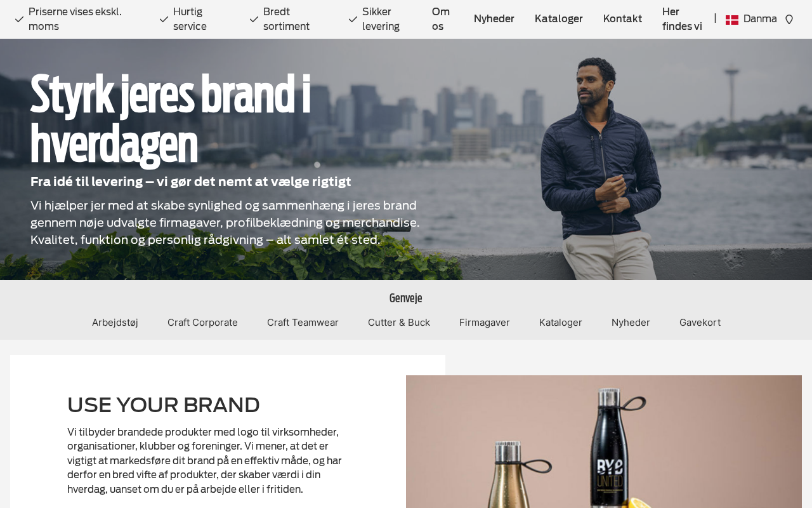Follow the Arbejdstøj shortcut link

click(115, 323)
